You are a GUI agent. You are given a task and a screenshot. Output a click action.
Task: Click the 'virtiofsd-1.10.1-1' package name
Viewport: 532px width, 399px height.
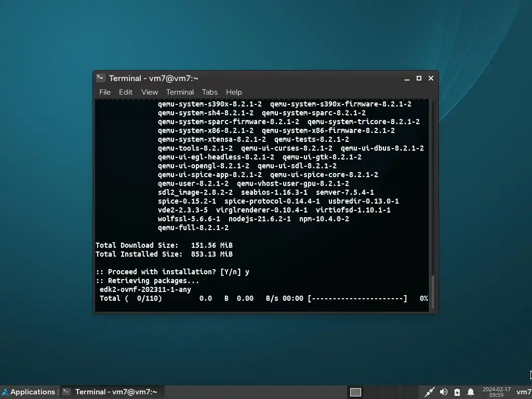[x=353, y=210]
